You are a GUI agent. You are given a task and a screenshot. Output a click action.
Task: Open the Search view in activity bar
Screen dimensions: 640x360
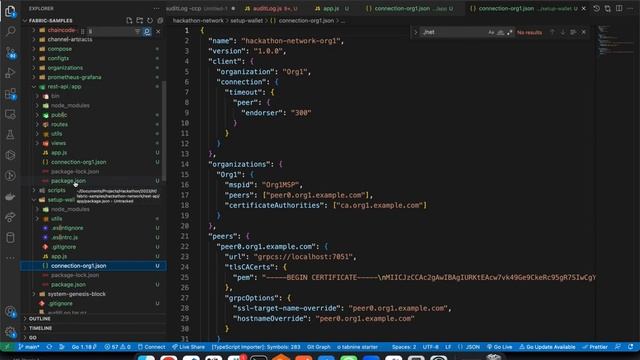pyautogui.click(x=10, y=31)
